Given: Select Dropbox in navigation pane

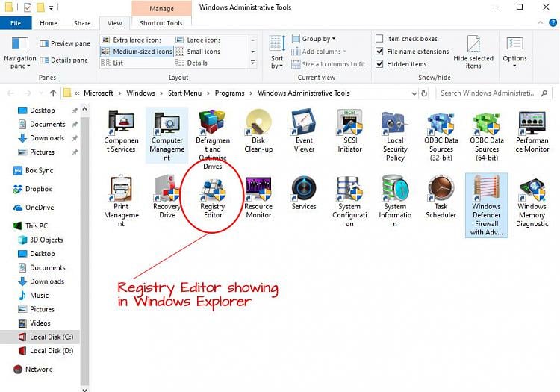Looking at the screenshot, I should (33, 189).
